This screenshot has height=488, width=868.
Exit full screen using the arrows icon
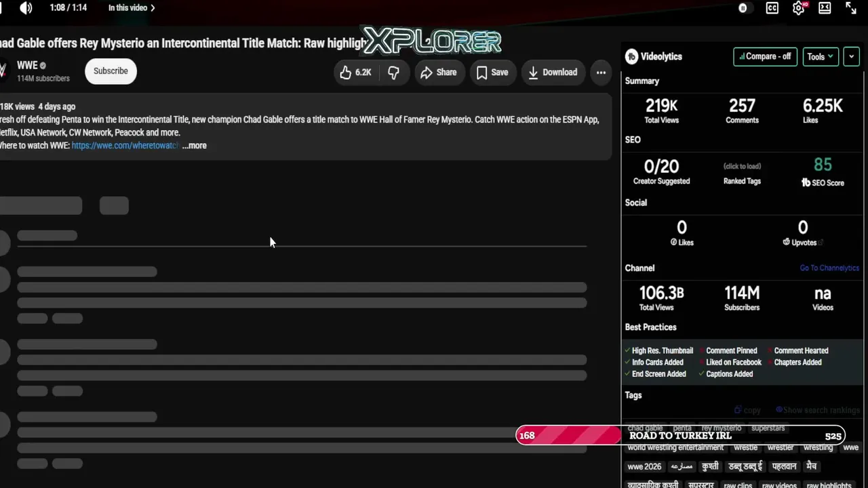[x=851, y=8]
